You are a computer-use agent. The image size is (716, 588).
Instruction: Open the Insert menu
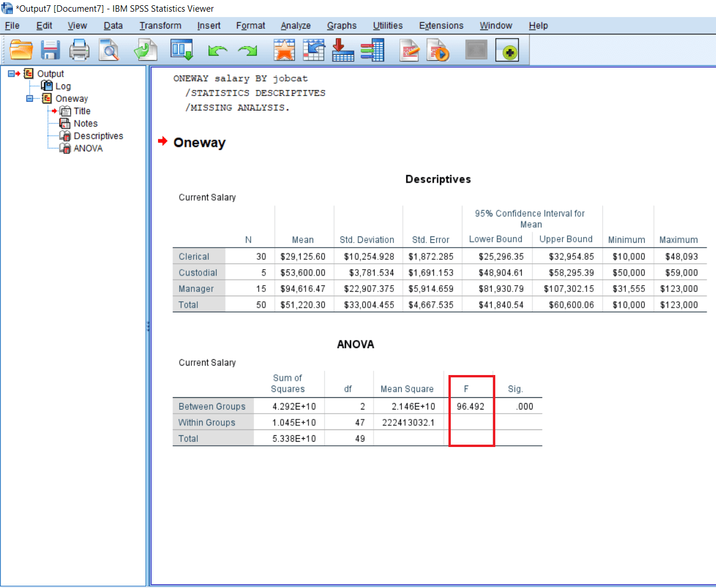tap(209, 26)
